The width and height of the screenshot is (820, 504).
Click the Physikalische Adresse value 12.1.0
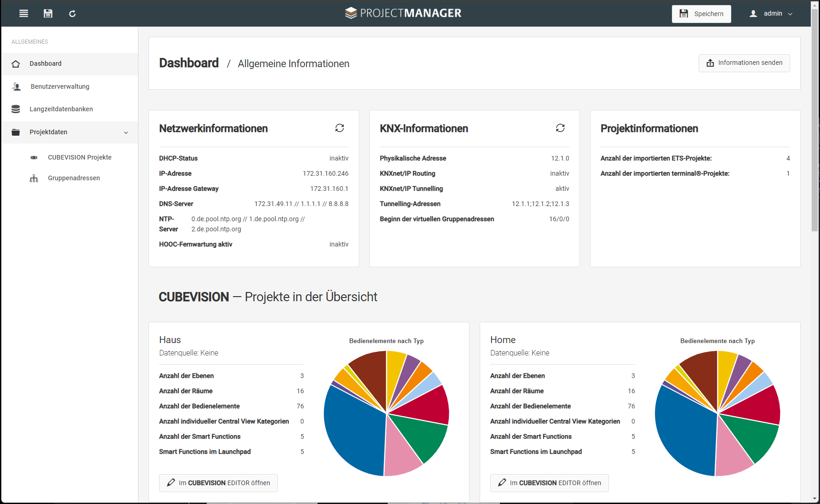tap(560, 158)
